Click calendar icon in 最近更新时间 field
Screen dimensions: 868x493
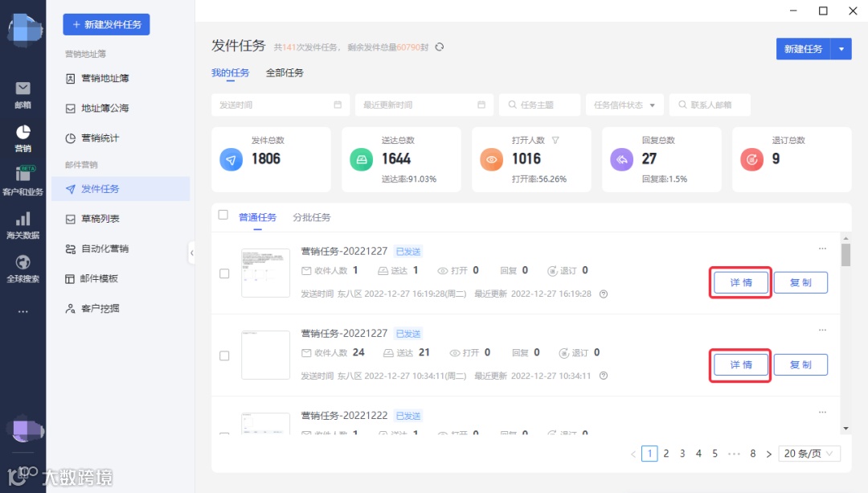pos(481,105)
